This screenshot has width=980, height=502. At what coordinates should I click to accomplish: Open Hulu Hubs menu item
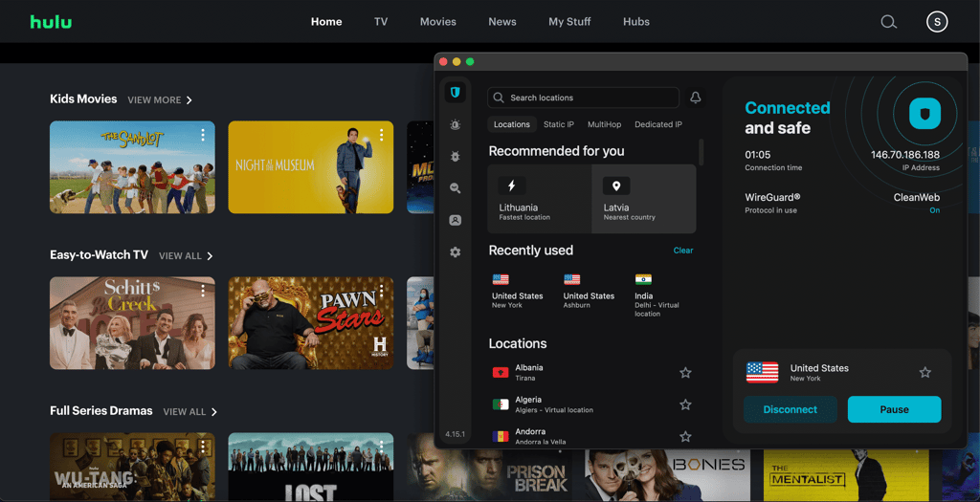[x=636, y=22]
